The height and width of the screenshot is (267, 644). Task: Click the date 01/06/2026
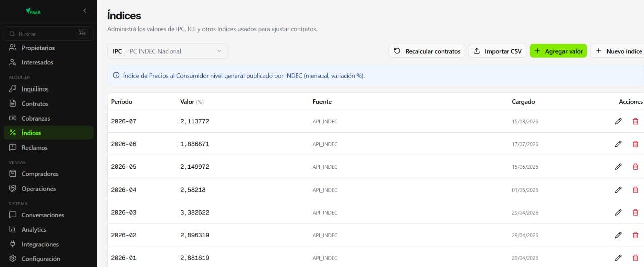pos(525,190)
